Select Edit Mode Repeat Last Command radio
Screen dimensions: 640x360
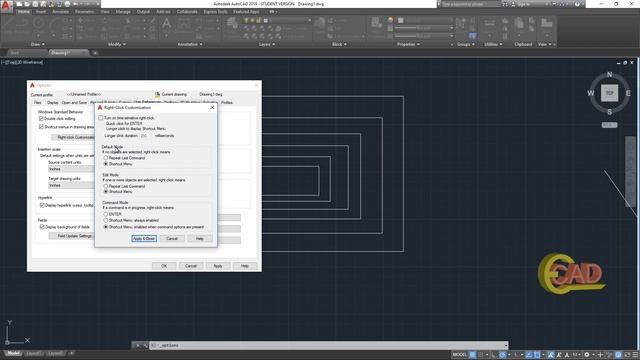tap(106, 186)
